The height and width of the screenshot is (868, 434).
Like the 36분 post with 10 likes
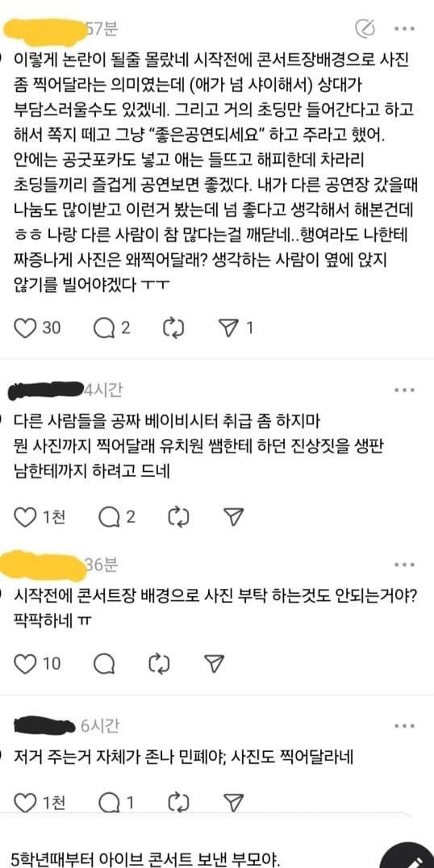tap(24, 663)
